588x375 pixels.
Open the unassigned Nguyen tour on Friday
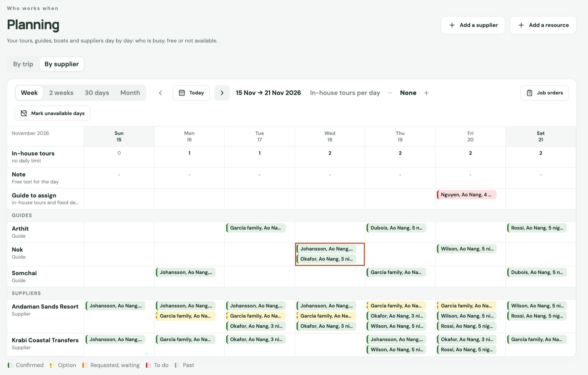(x=467, y=195)
